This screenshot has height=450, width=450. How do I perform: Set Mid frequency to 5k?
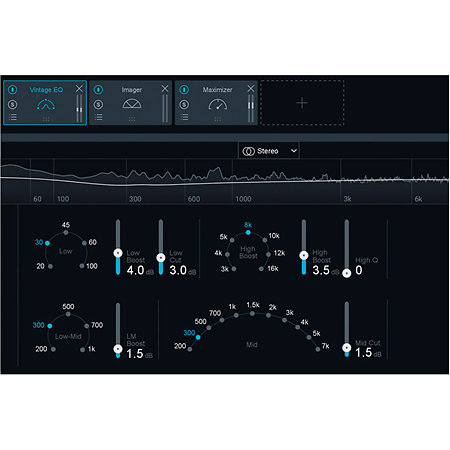[x=309, y=337]
